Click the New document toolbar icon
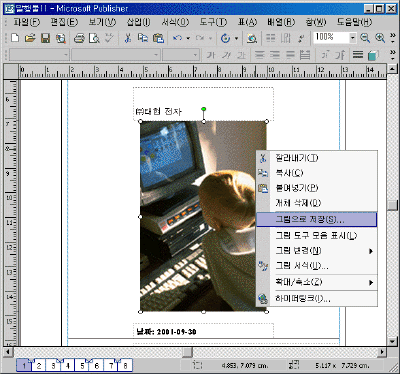Viewport: 400px width, 374px height. (15, 38)
